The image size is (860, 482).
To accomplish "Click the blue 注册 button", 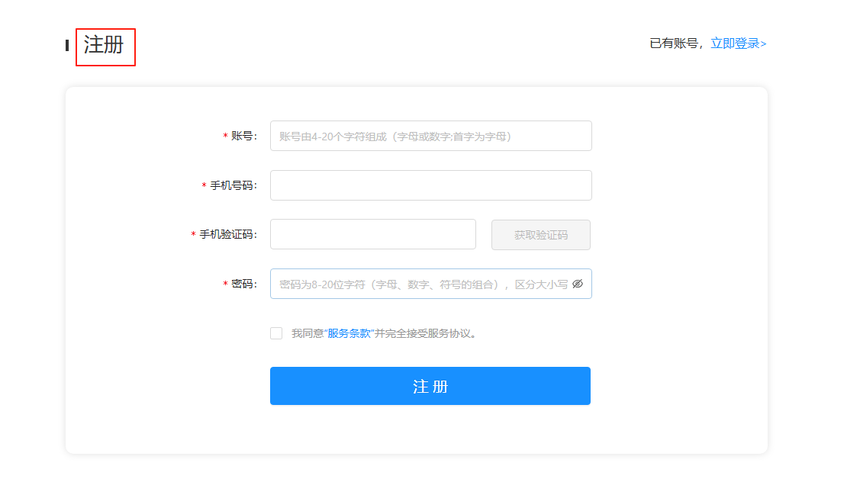I will point(430,386).
